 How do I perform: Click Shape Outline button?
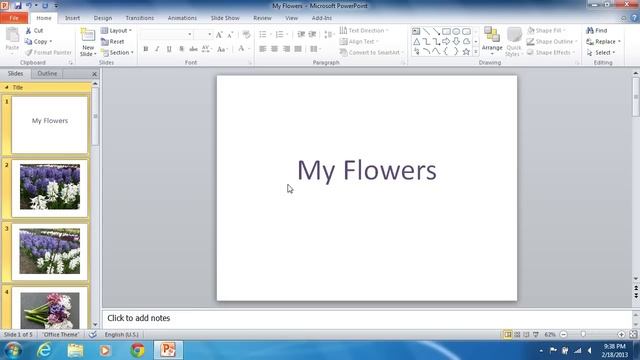(x=552, y=42)
